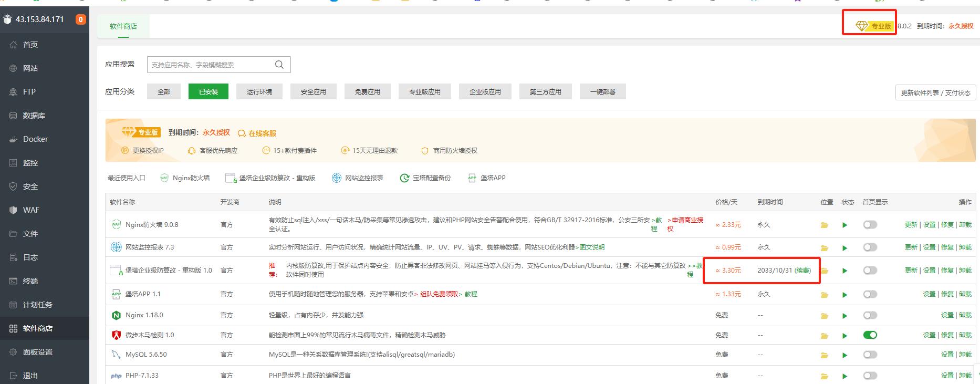Click the orange notification badge showing 0

[x=80, y=19]
